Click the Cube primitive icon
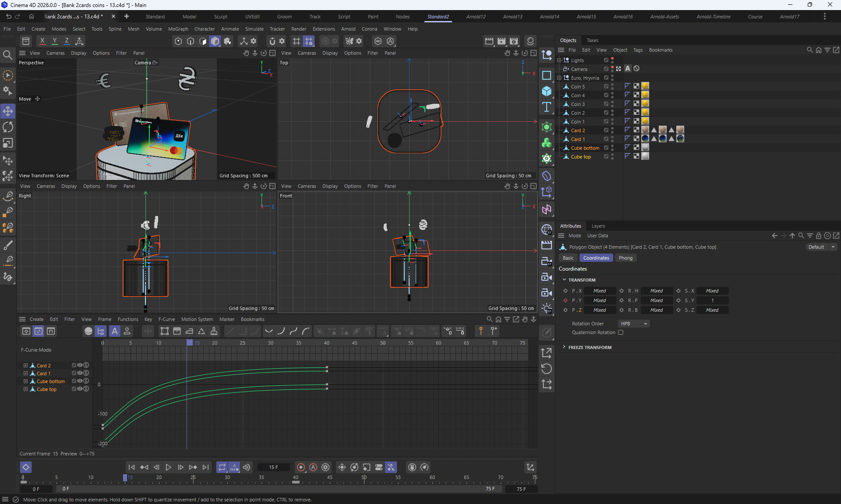The width and height of the screenshot is (841, 504). coord(547,91)
